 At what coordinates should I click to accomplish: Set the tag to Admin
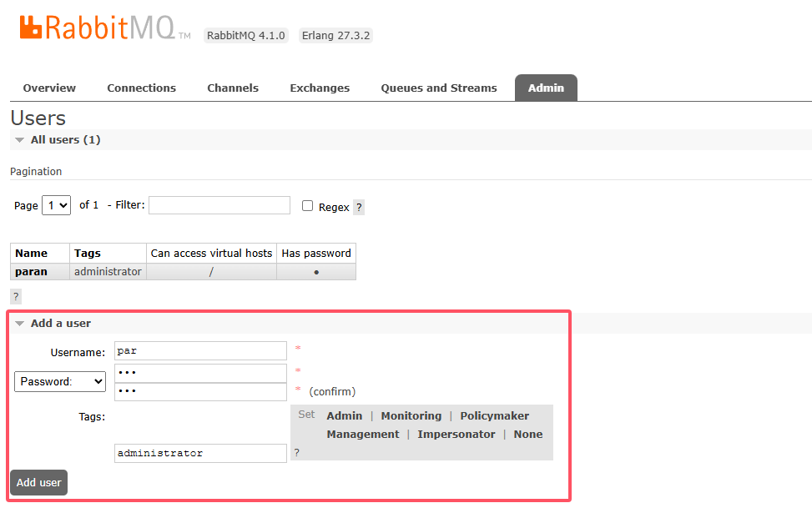345,415
